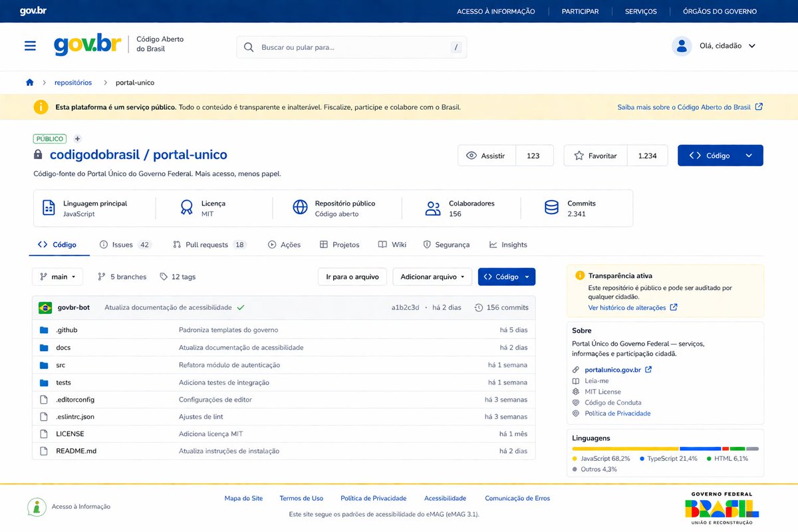Image resolution: width=798 pixels, height=532 pixels.
Task: Click the user avatar icon
Action: click(682, 46)
